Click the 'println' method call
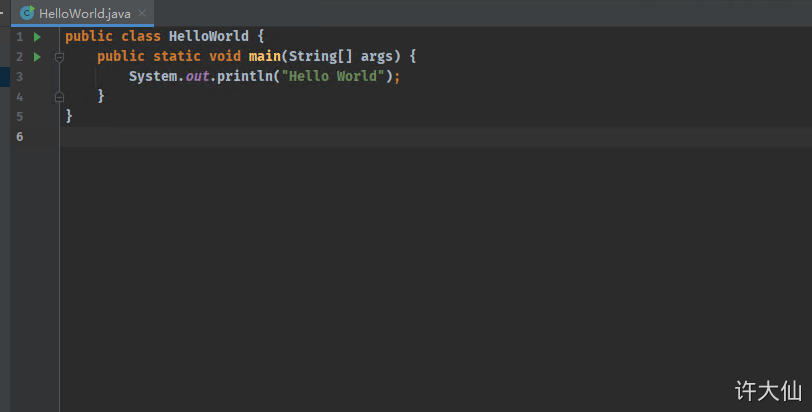Viewport: 812px width, 412px height. tap(245, 76)
